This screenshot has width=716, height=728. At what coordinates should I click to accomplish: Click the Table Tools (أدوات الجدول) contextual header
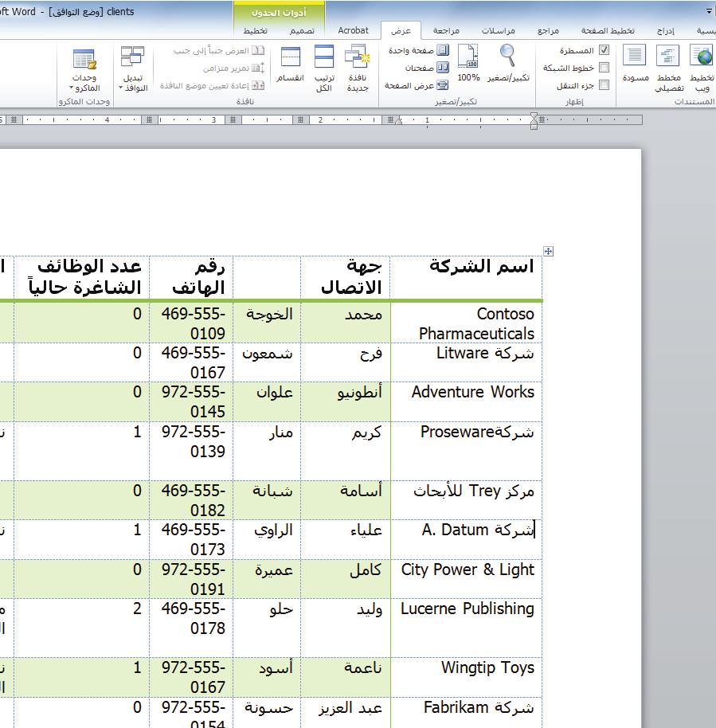279,13
